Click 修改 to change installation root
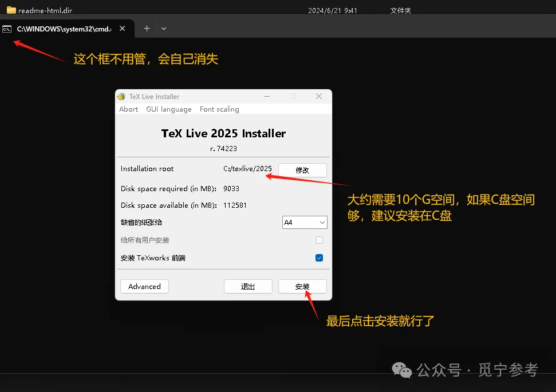The image size is (556, 392). [x=302, y=170]
